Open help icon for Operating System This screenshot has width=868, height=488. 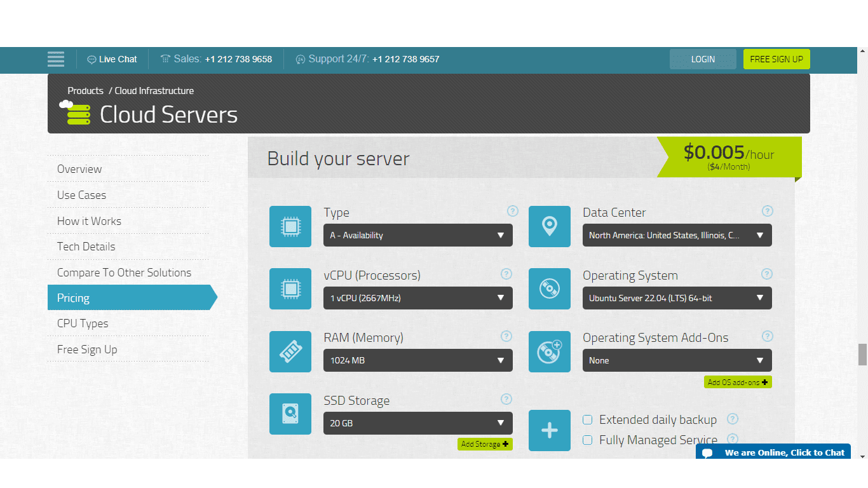click(x=767, y=274)
